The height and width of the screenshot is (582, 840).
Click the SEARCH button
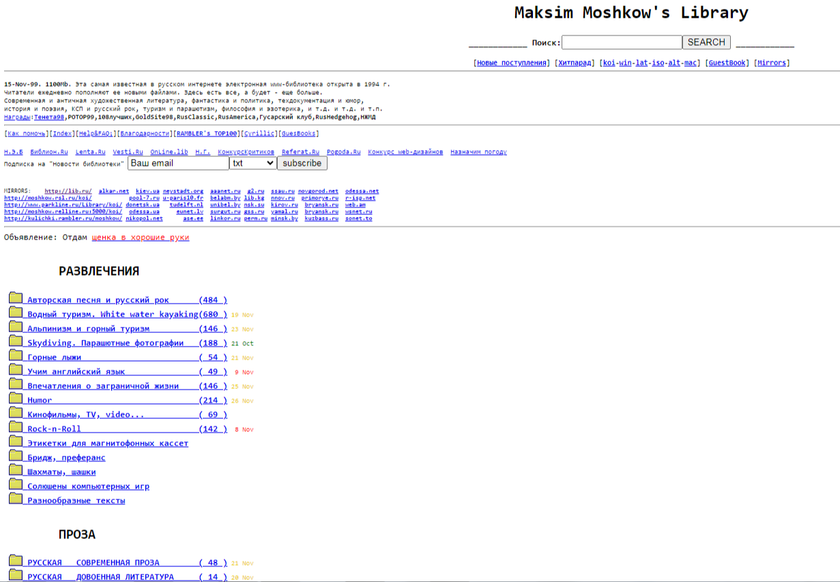tap(706, 42)
